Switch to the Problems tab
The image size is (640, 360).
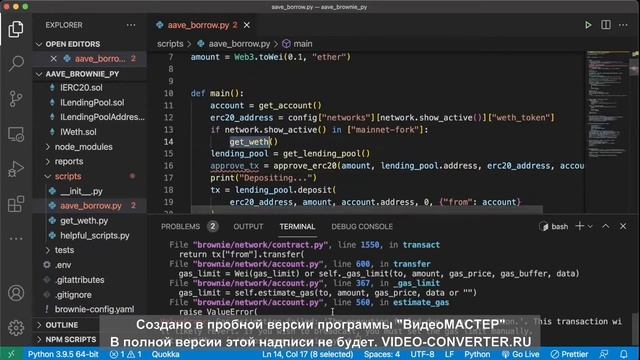click(189, 227)
